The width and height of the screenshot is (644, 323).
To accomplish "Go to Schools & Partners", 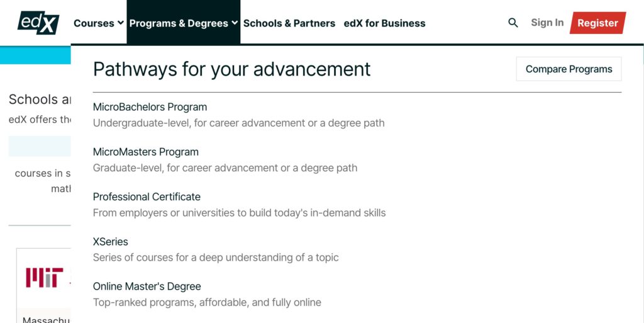I will tap(289, 23).
